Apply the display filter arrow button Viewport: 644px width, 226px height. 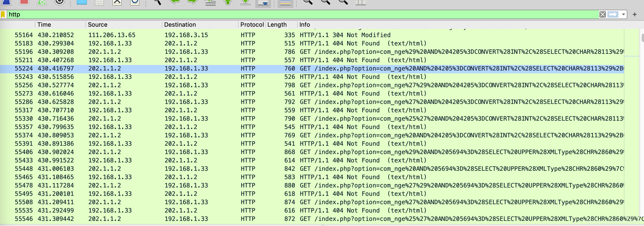click(613, 14)
